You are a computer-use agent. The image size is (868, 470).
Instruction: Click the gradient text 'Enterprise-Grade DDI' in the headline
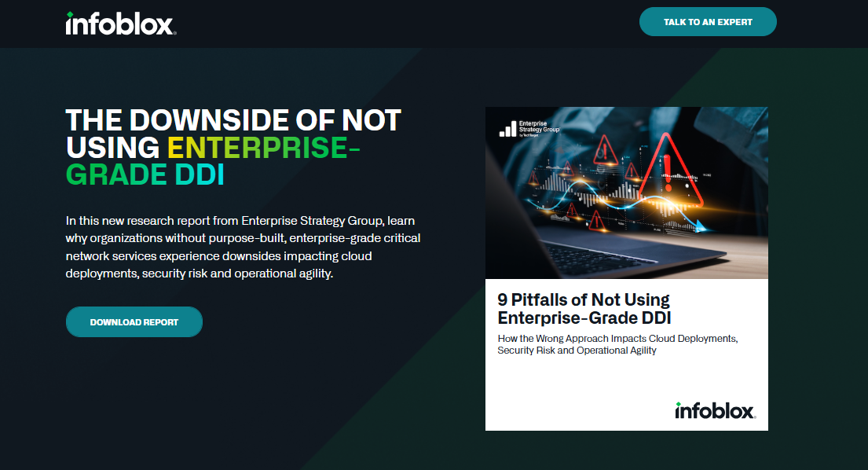pos(213,161)
